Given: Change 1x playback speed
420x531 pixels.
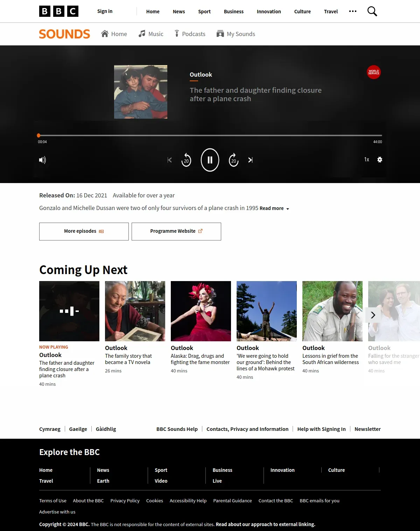Looking at the screenshot, I should tap(367, 160).
